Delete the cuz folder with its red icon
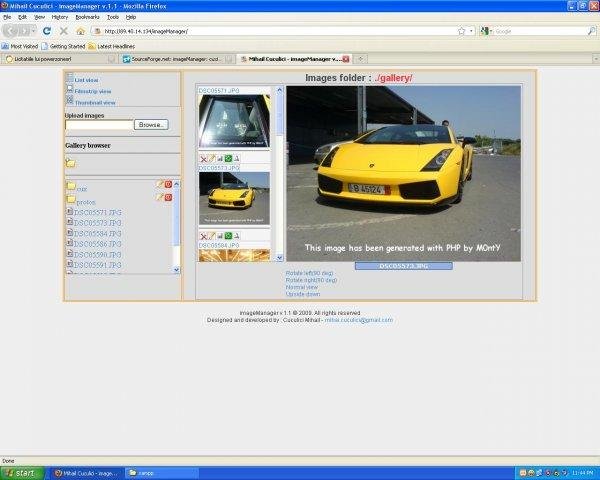This screenshot has height=480, width=600. 168,184
